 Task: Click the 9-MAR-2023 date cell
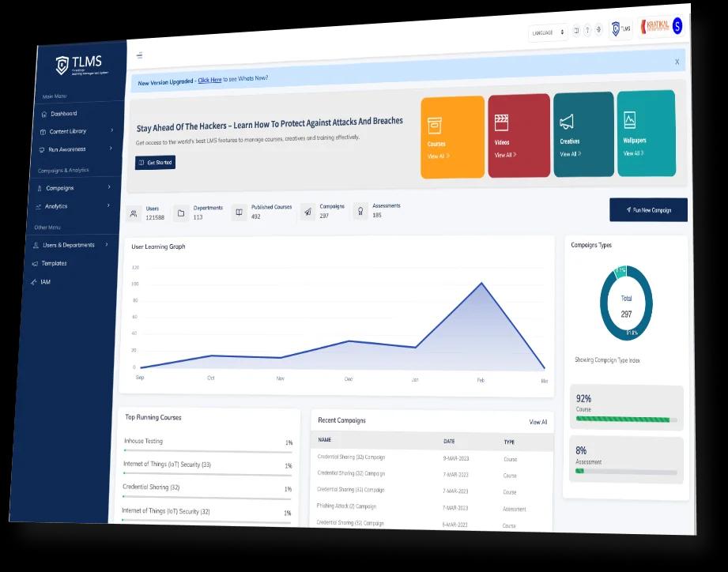tap(456, 458)
